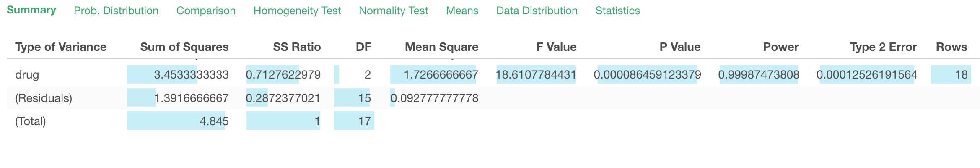
Task: Select the F Value column header
Action: 556,47
